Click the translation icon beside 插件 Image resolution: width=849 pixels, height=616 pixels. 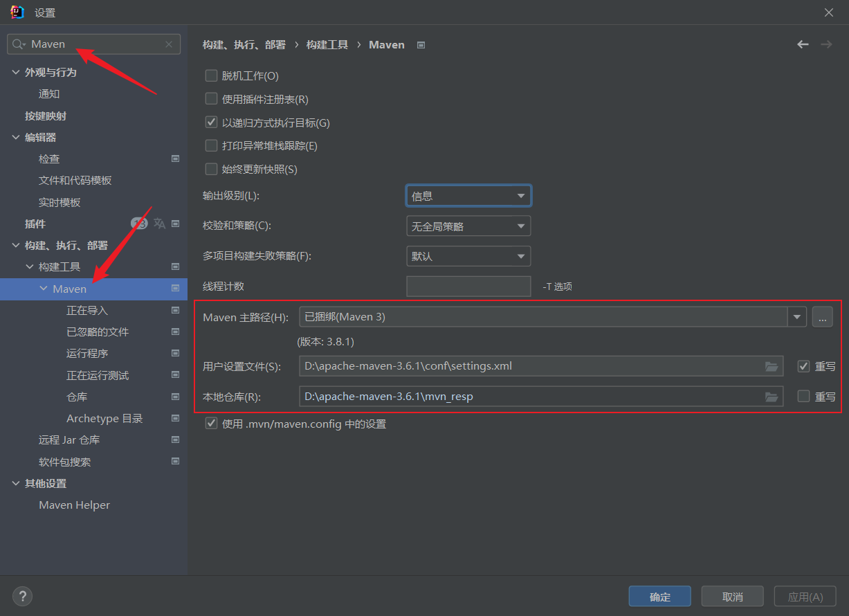159,224
